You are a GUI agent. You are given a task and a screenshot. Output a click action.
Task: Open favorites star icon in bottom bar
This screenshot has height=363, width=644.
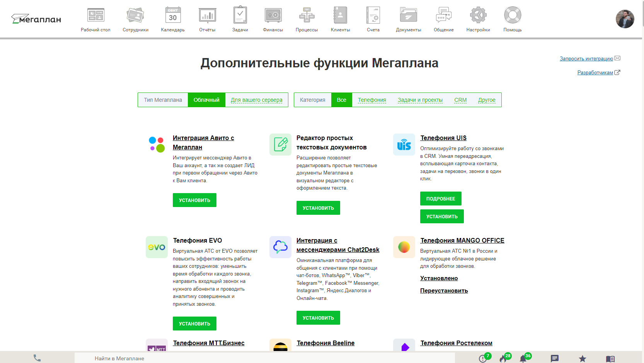click(x=583, y=358)
